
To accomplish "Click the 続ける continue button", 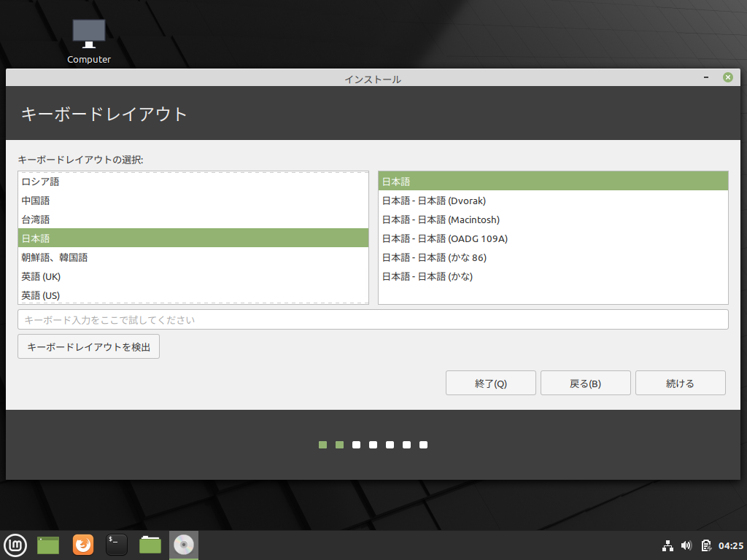I will coord(681,384).
